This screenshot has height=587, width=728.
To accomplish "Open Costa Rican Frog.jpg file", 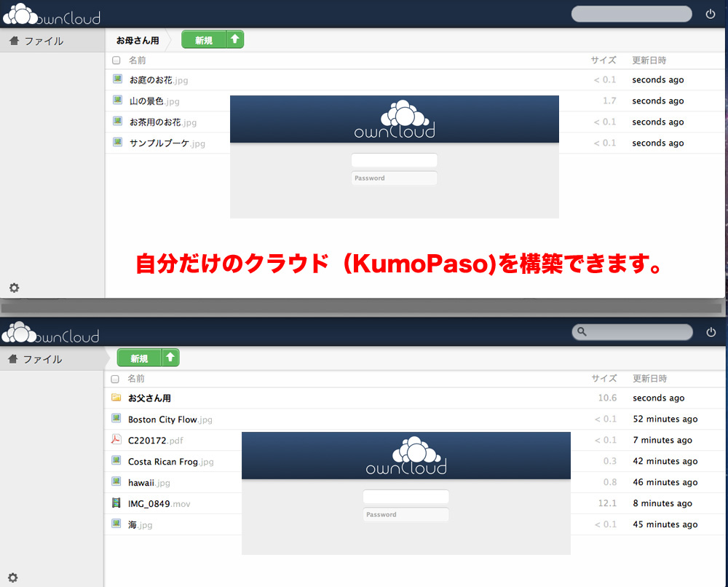I will (x=171, y=462).
